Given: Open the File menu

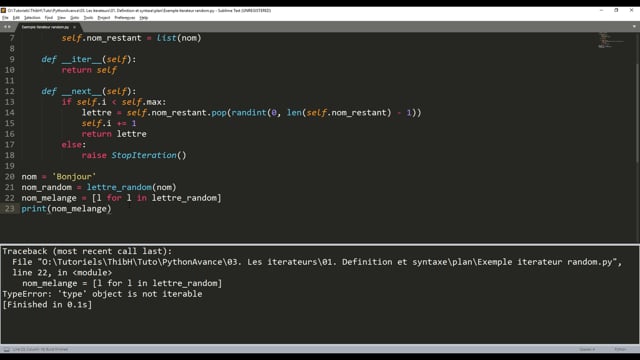Looking at the screenshot, I should click(5, 18).
